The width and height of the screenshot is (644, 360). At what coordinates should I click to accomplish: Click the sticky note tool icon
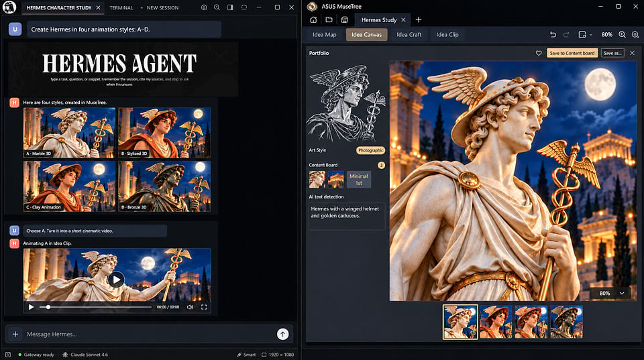[582, 34]
